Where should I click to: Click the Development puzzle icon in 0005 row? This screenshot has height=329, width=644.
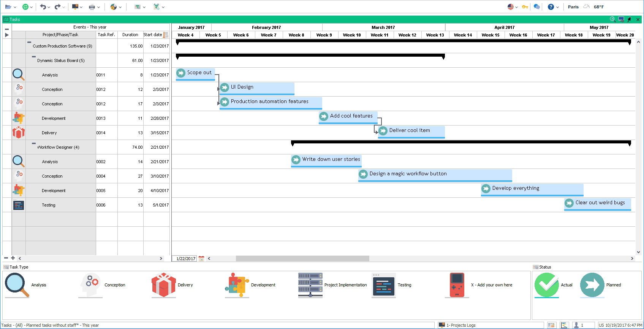[19, 191]
